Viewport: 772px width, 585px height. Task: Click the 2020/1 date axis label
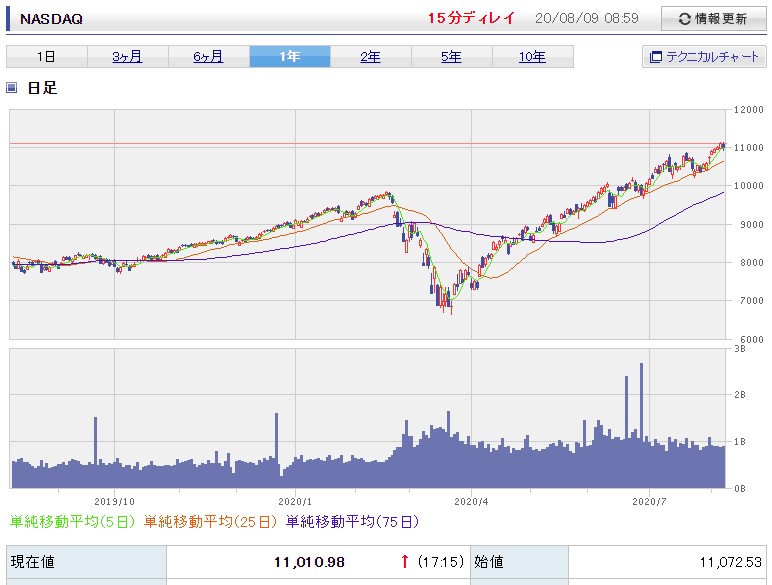pyautogui.click(x=295, y=501)
